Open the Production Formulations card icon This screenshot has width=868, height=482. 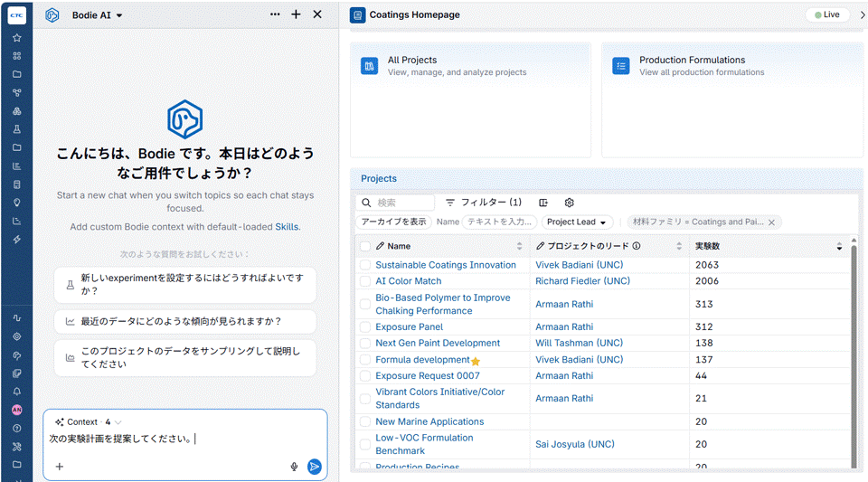[x=621, y=66]
